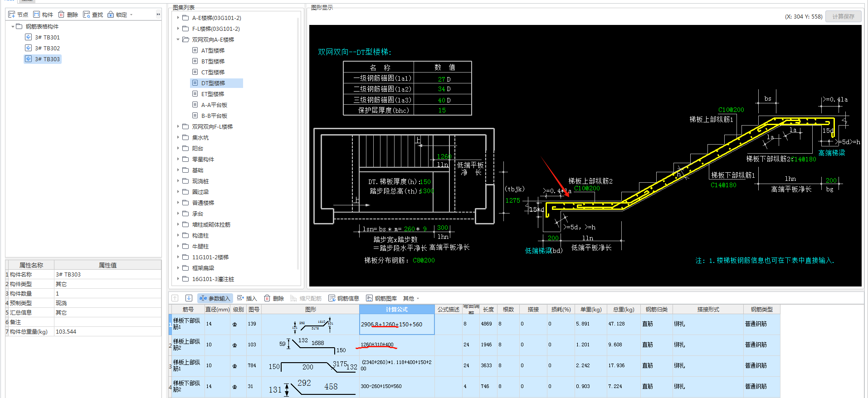Expand the 基础 folder
Viewport: 868px width, 398px height.
(x=178, y=170)
